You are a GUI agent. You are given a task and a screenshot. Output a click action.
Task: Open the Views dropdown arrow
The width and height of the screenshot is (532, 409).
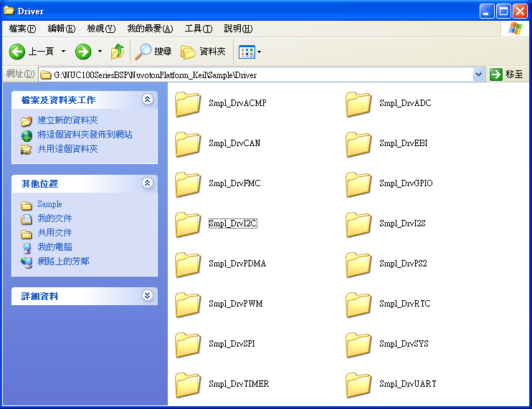coord(260,52)
